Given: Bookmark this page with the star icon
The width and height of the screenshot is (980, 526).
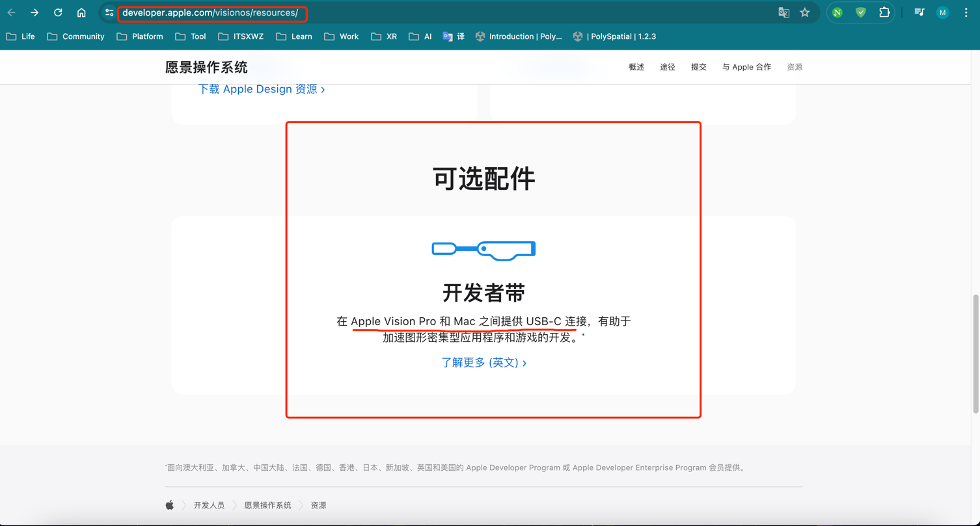Looking at the screenshot, I should point(805,13).
